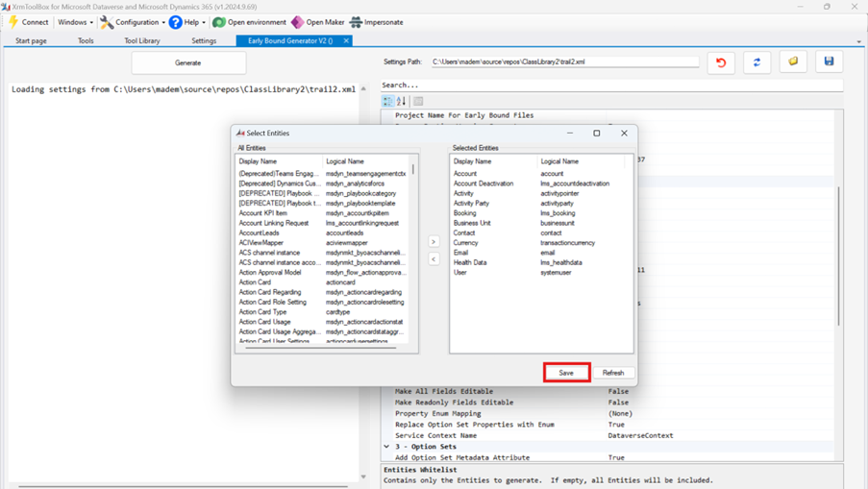Open the Configuration tools menu
868x489 pixels.
click(x=133, y=22)
